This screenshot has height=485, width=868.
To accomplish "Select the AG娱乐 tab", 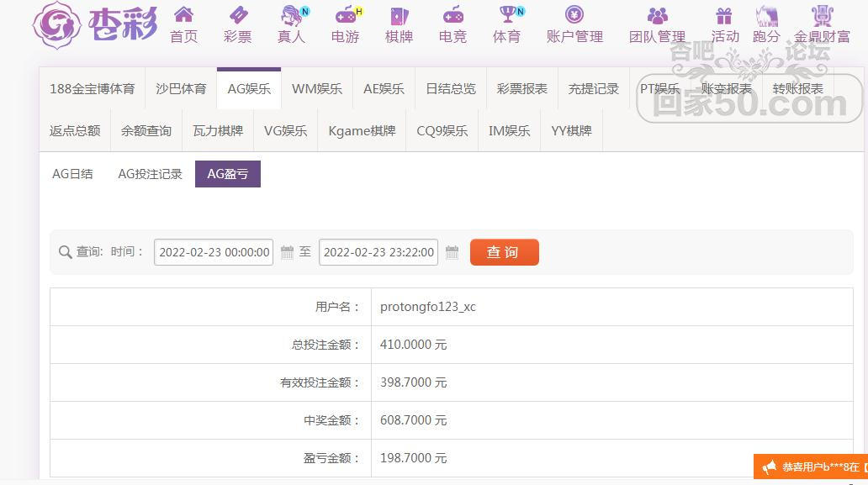I will click(x=249, y=88).
